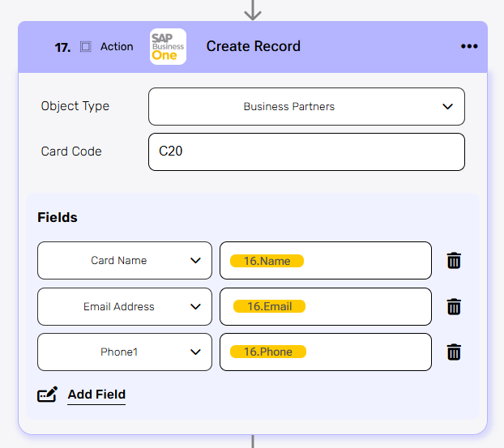
Task: Click the square Action type icon
Action: click(x=86, y=47)
